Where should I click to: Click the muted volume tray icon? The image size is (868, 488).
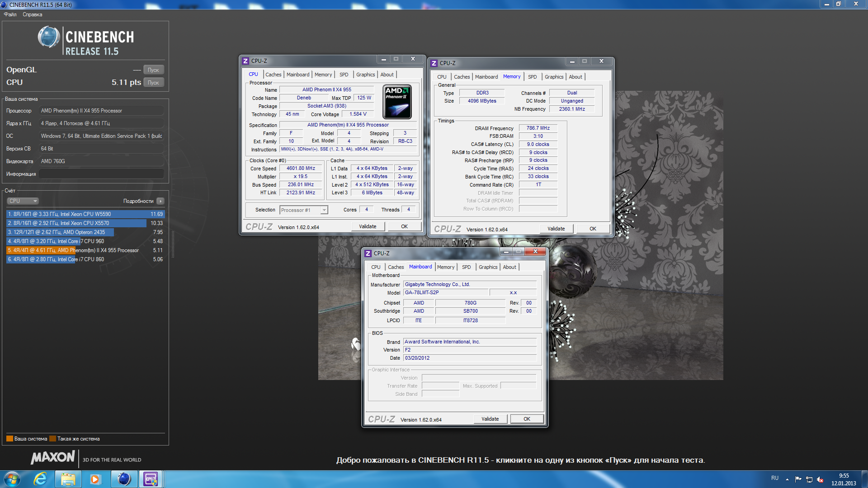pos(820,479)
